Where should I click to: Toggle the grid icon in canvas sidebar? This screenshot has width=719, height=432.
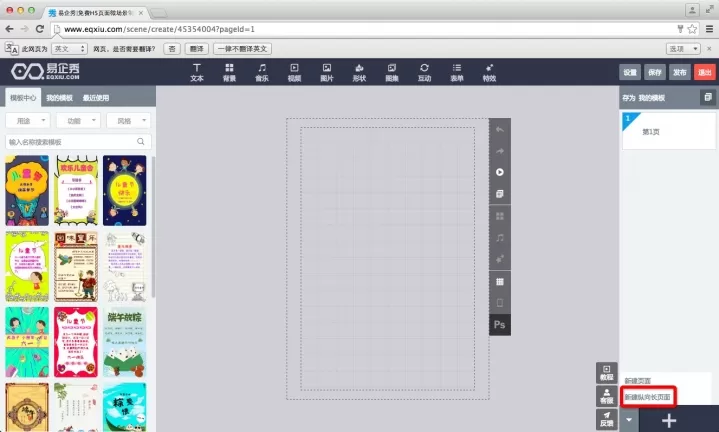500,282
